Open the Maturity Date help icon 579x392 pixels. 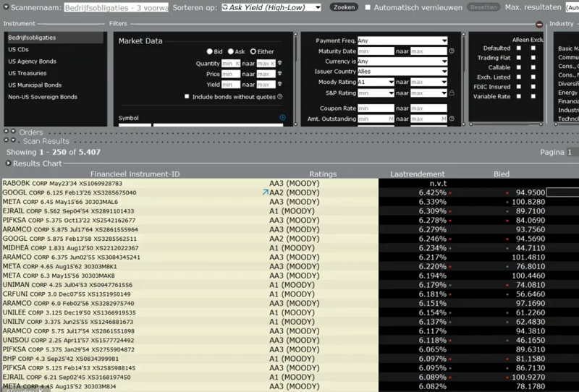coord(452,51)
